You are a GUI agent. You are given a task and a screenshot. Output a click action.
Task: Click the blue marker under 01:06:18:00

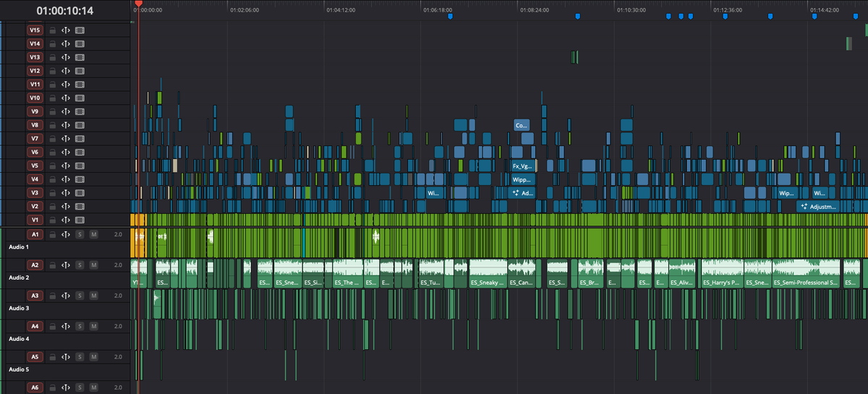(x=450, y=16)
